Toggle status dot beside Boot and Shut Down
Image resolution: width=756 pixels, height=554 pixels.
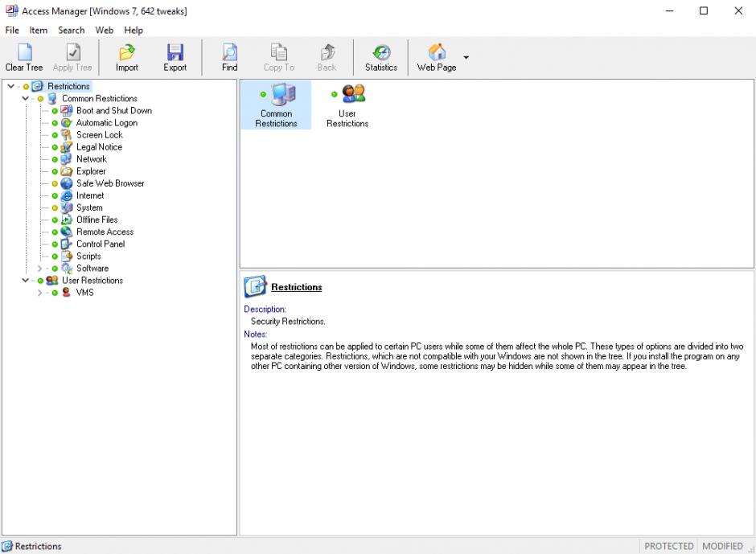55,111
